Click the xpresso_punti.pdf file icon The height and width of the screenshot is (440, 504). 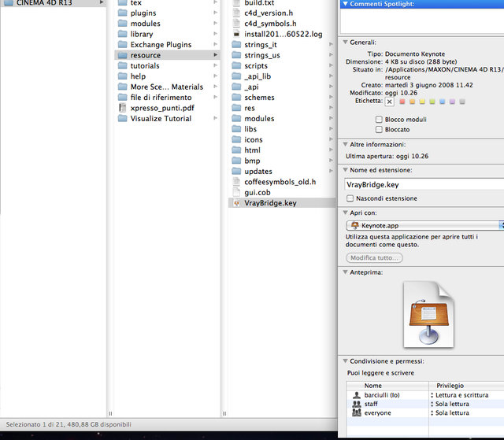click(123, 108)
